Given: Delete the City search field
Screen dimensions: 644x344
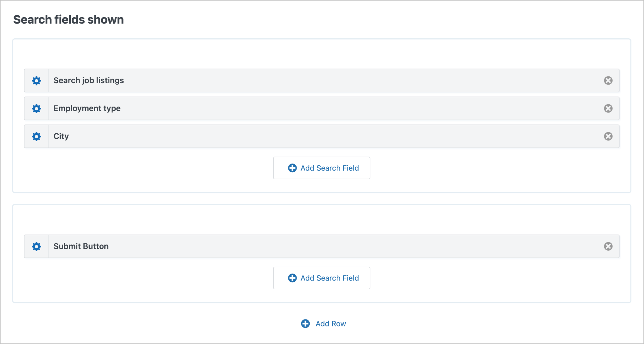Looking at the screenshot, I should tap(608, 136).
